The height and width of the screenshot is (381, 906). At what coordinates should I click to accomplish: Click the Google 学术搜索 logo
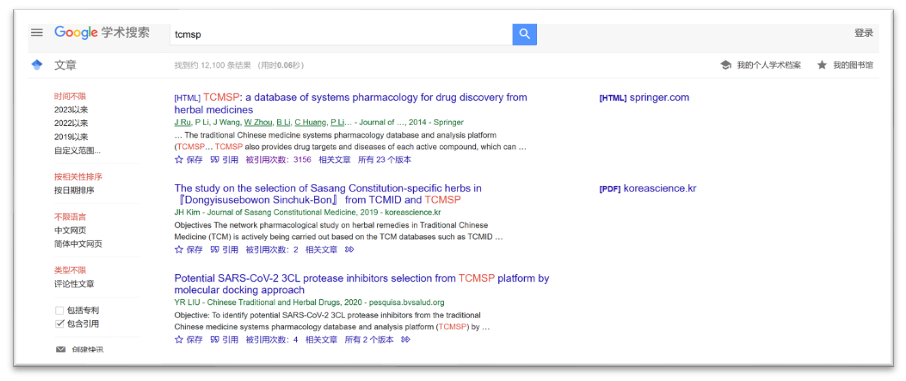point(102,33)
